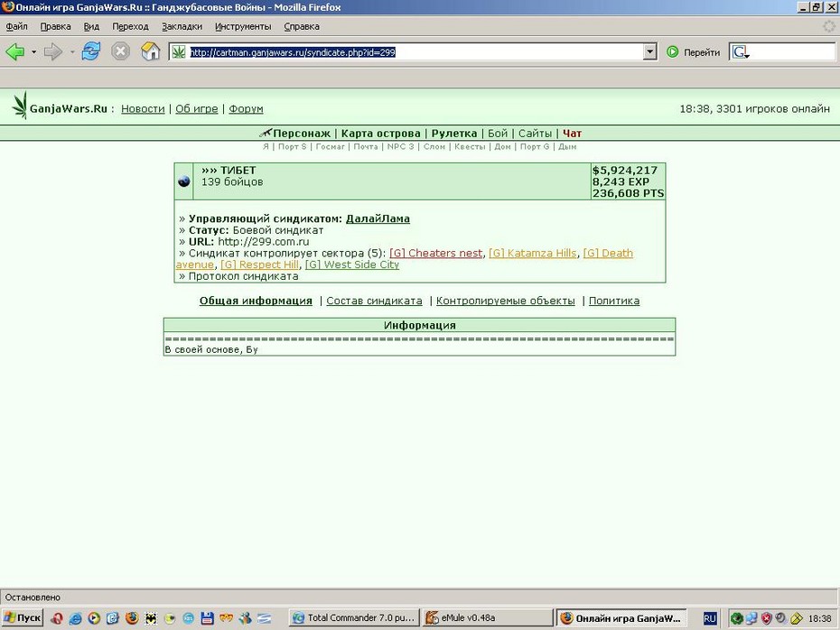This screenshot has width=840, height=630.
Task: Switch input language via RU indicator
Action: coord(710,618)
